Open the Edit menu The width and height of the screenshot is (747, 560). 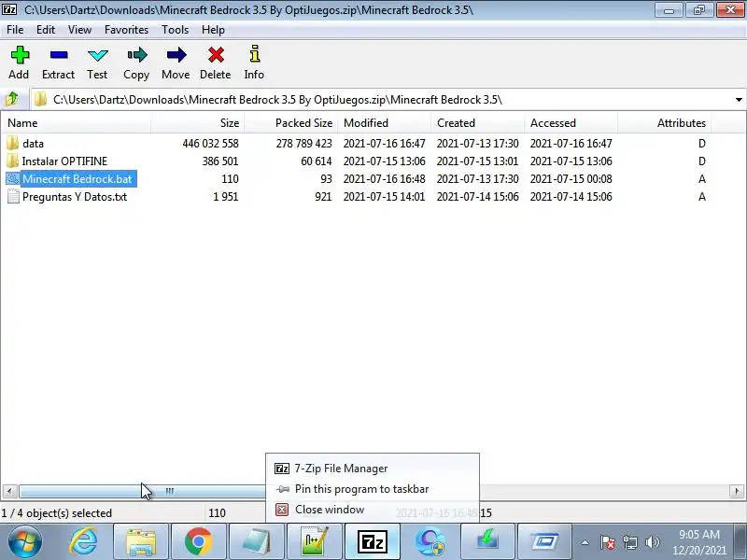point(46,30)
